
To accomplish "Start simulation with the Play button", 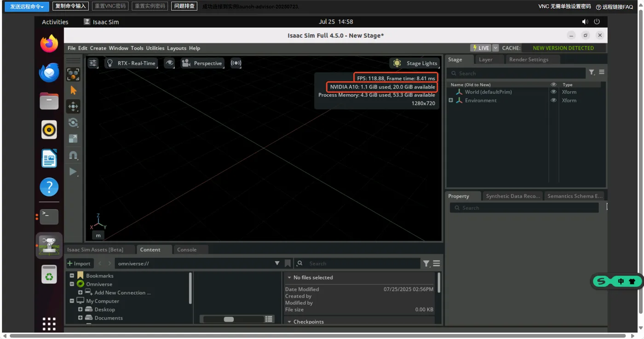I will tap(73, 172).
